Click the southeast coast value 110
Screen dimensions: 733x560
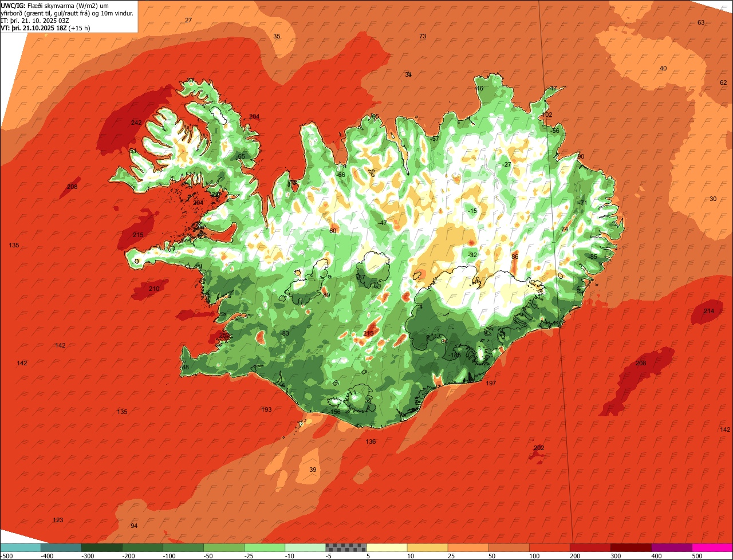tap(557, 323)
